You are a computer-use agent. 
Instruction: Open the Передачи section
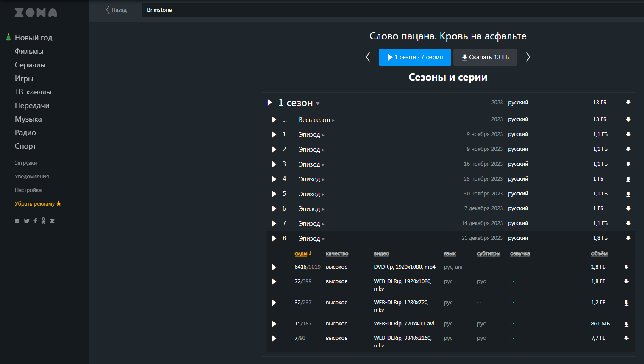point(32,106)
